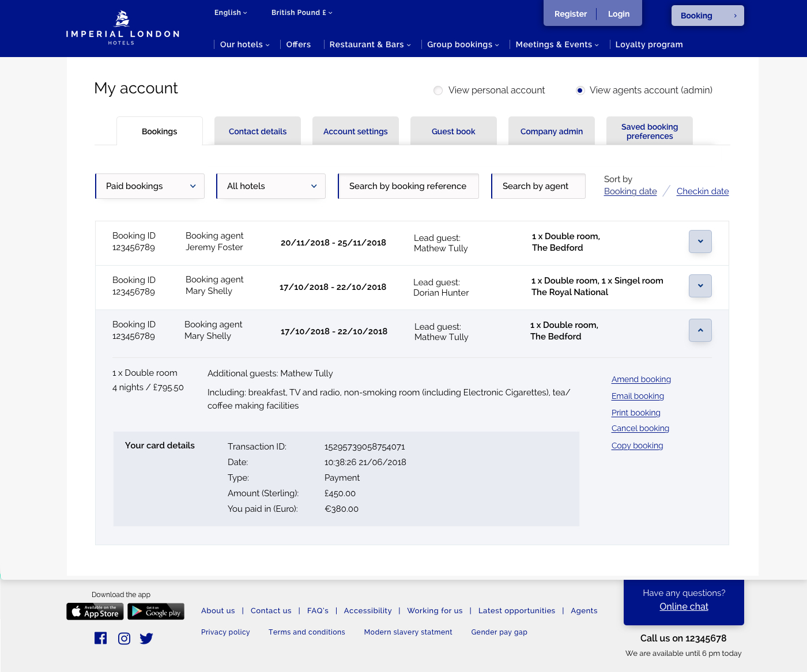Click the App Store download badge
807x672 pixels.
tap(95, 611)
